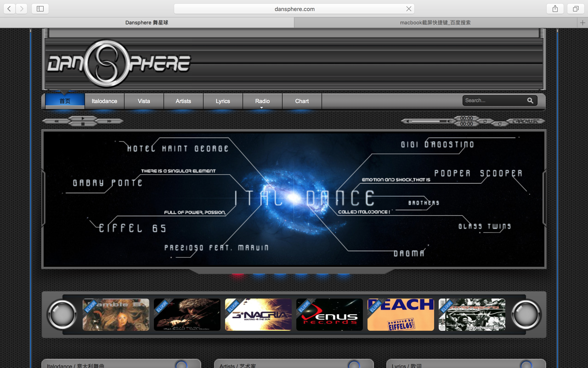The height and width of the screenshot is (368, 588).
Task: Open the Nacria Waiting 4 The Sun thumbnail
Action: pyautogui.click(x=258, y=314)
